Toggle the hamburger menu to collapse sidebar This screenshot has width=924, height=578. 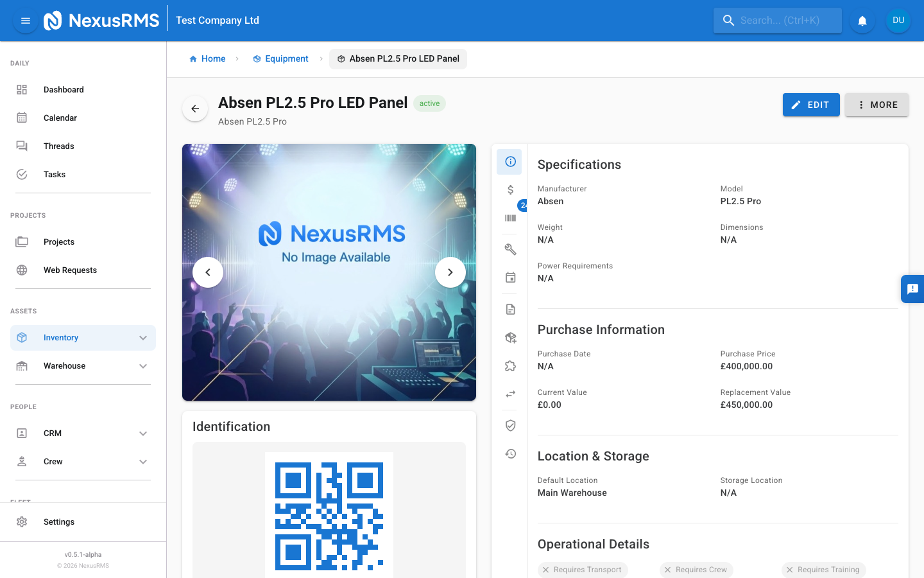click(x=26, y=21)
